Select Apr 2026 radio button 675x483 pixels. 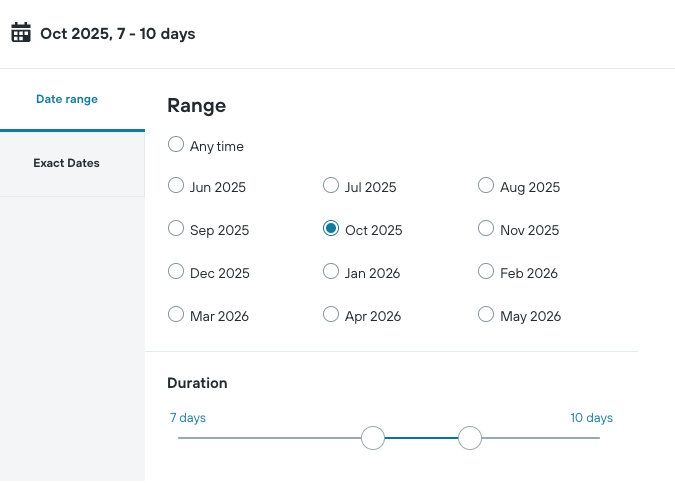click(x=331, y=315)
